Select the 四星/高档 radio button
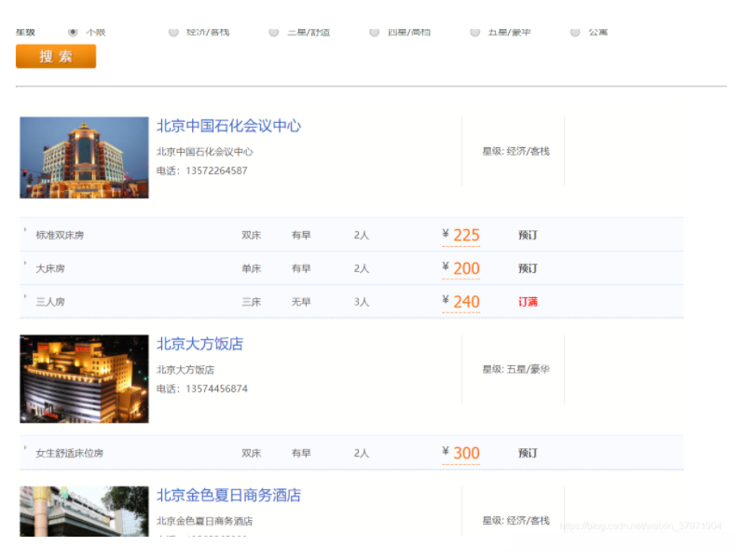This screenshot has width=742, height=560. [x=375, y=33]
